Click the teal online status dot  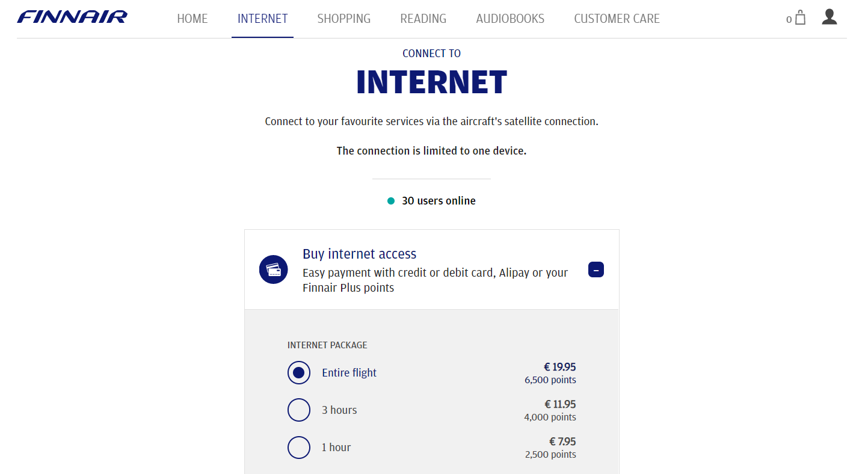(391, 200)
